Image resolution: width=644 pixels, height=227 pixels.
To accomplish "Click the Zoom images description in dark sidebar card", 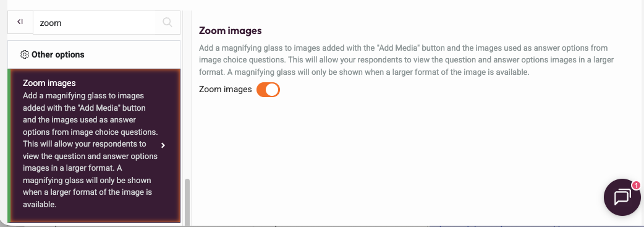I will pyautogui.click(x=90, y=150).
